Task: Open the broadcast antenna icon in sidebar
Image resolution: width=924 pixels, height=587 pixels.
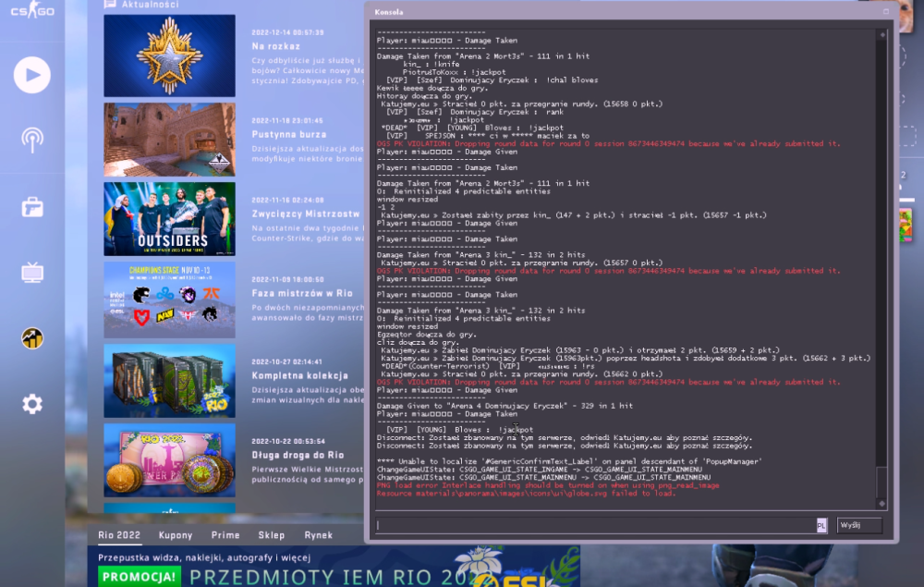Action: (x=31, y=140)
